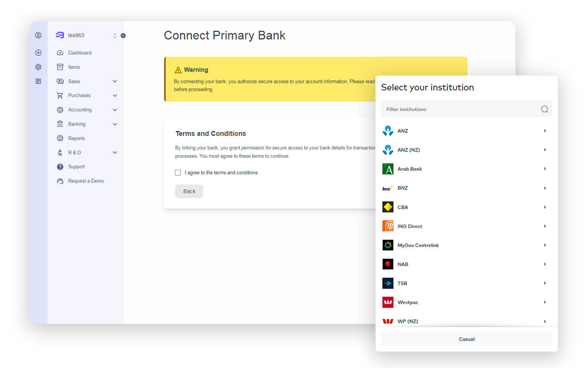588x368 pixels.
Task: Select ANZ institution label
Action: [403, 131]
